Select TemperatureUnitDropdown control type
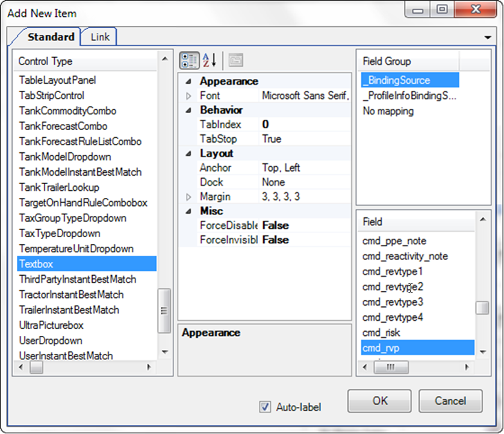Screen dimensions: 504x434 click(x=76, y=249)
